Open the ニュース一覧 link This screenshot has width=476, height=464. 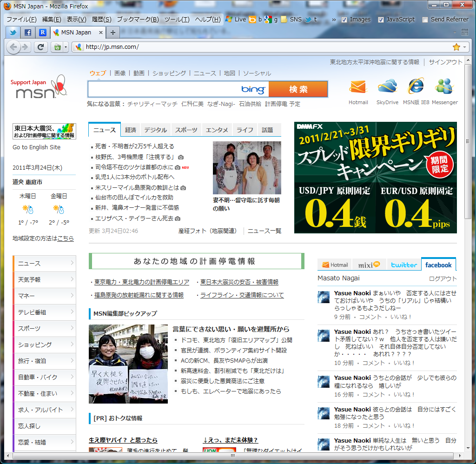pos(264,231)
